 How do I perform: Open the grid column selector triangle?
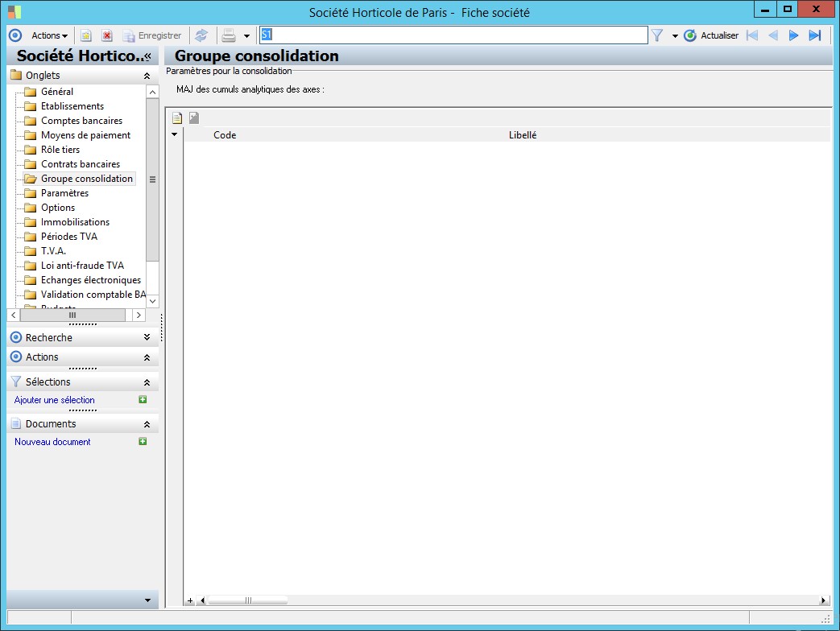coord(174,134)
